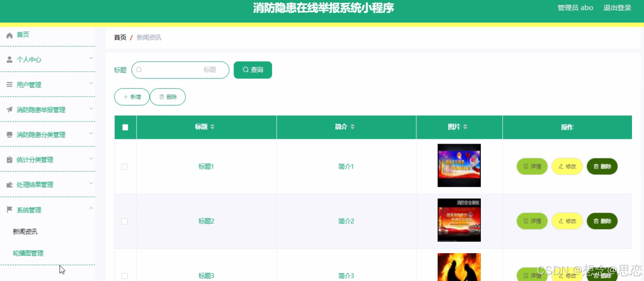Viewport: 644px width, 281px height.
Task: Click the 标题2 cell text
Action: pyautogui.click(x=206, y=221)
